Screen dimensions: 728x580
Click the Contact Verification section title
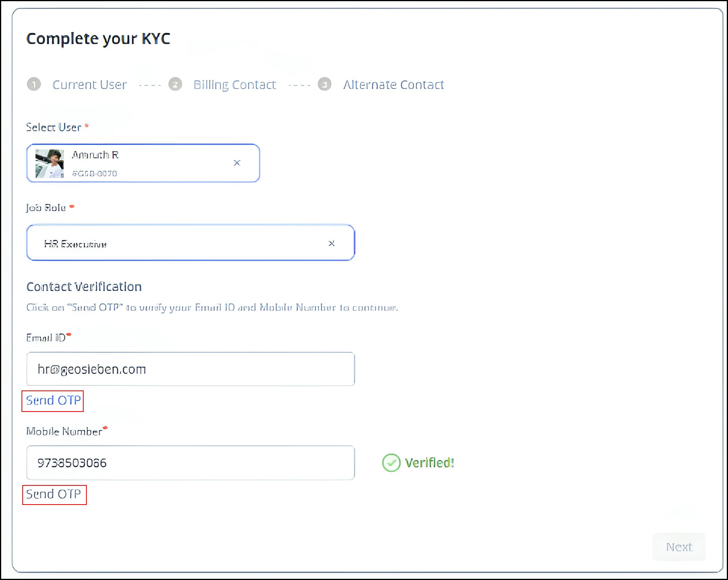[84, 287]
